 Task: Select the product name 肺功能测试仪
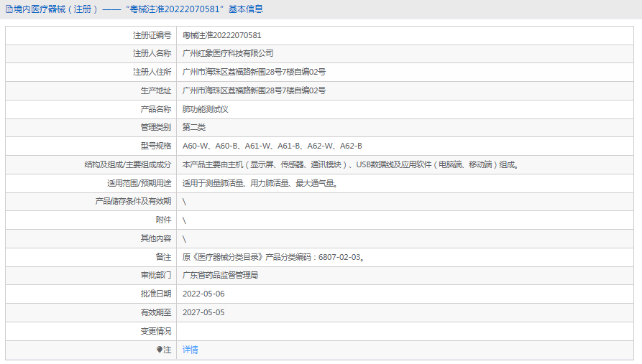(x=205, y=109)
